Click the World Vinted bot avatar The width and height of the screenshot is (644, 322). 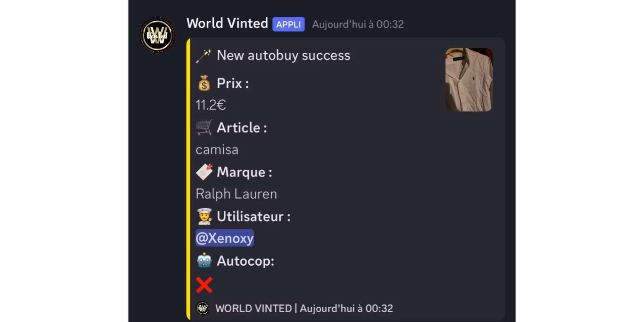157,35
